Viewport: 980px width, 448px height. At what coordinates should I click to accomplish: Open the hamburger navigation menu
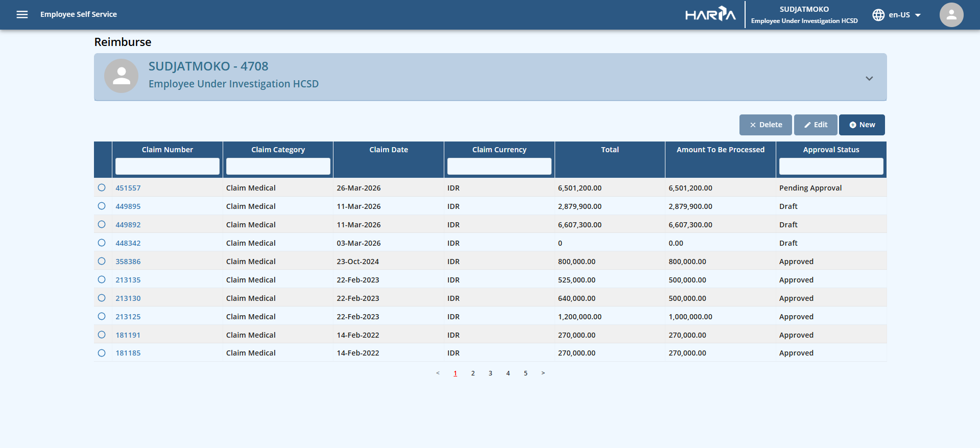(22, 14)
